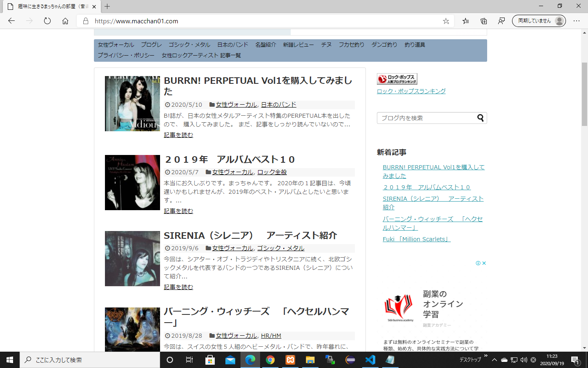Click the blog search magnifier icon
This screenshot has width=588, height=368.
(480, 118)
